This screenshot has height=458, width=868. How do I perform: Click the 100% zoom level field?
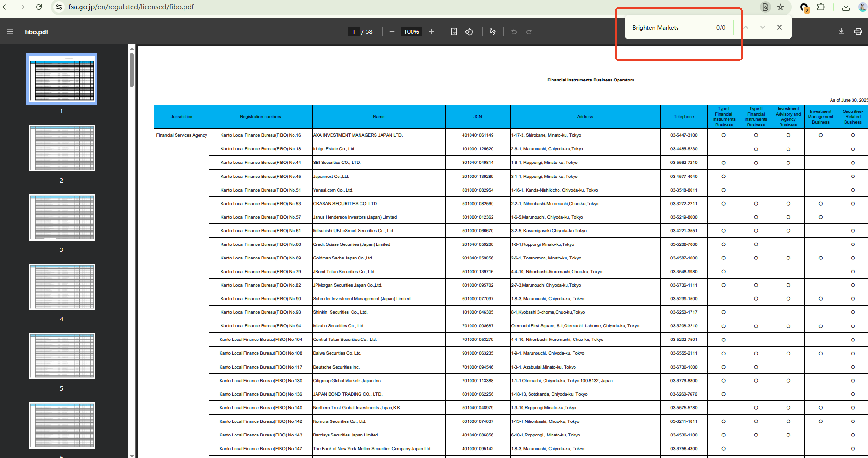point(411,31)
